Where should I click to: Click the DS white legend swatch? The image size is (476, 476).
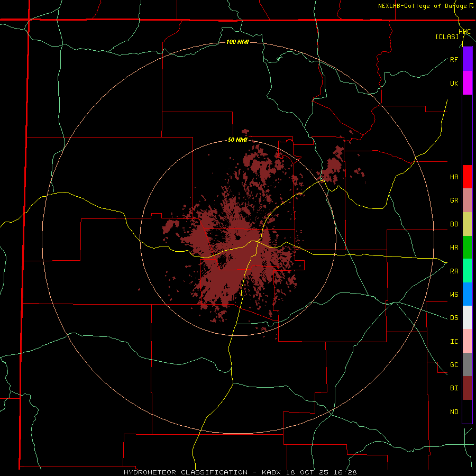[467, 317]
